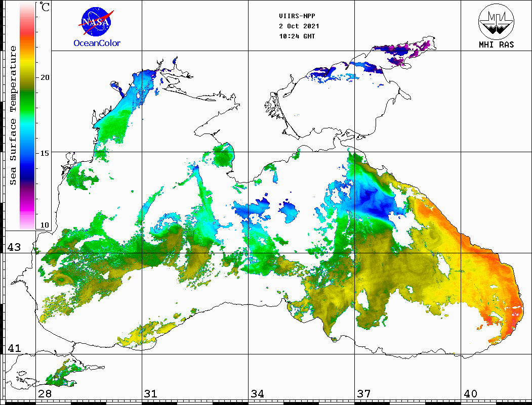532x405 pixels.
Task: Click the longitude label 40
Action: click(x=470, y=393)
